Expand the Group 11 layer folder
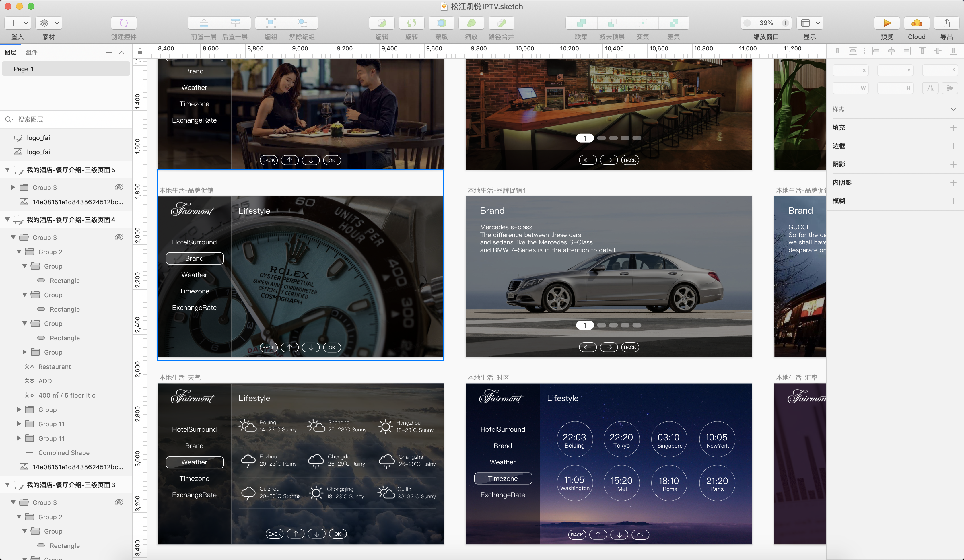This screenshot has height=560, width=964. (19, 424)
